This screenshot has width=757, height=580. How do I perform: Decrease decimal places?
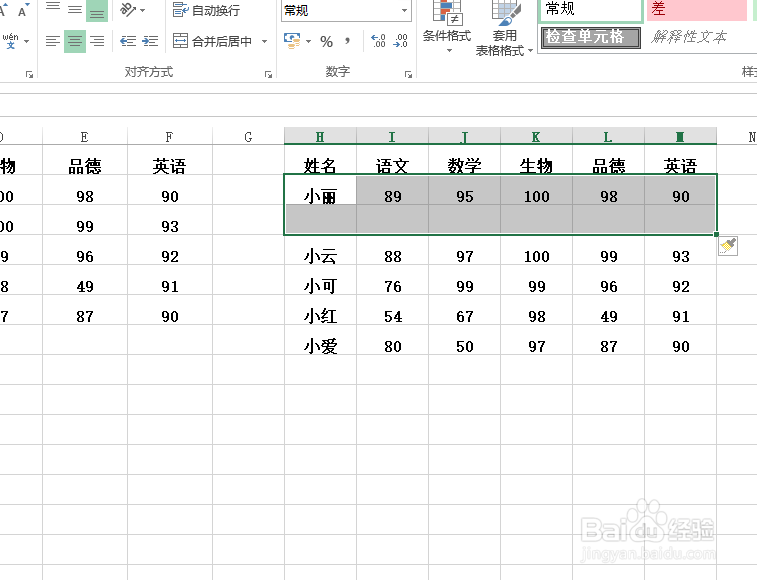click(x=400, y=41)
